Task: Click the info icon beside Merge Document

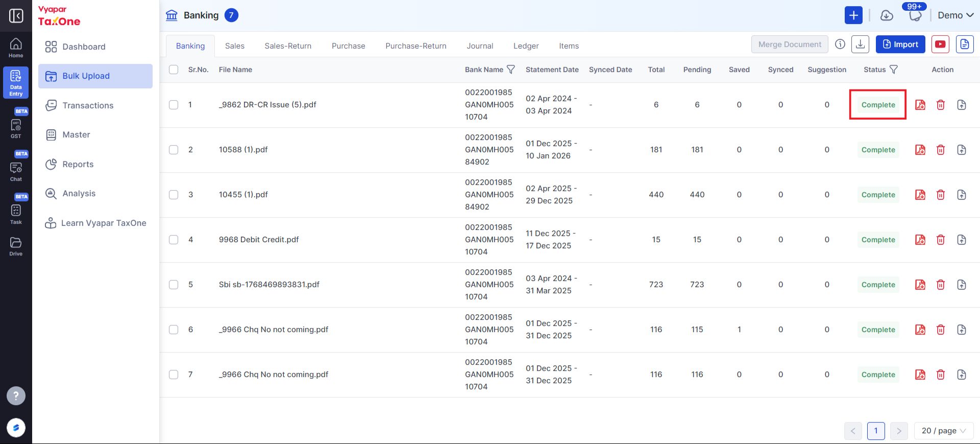Action: [x=840, y=44]
